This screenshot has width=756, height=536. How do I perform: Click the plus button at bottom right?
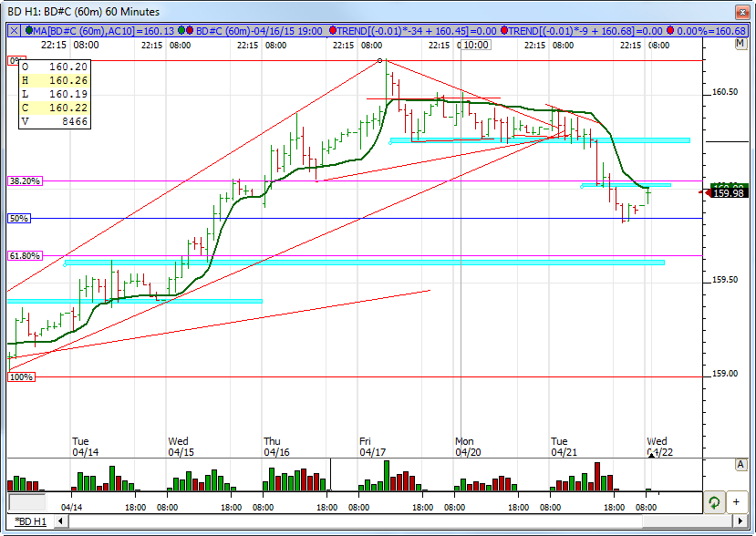click(736, 502)
